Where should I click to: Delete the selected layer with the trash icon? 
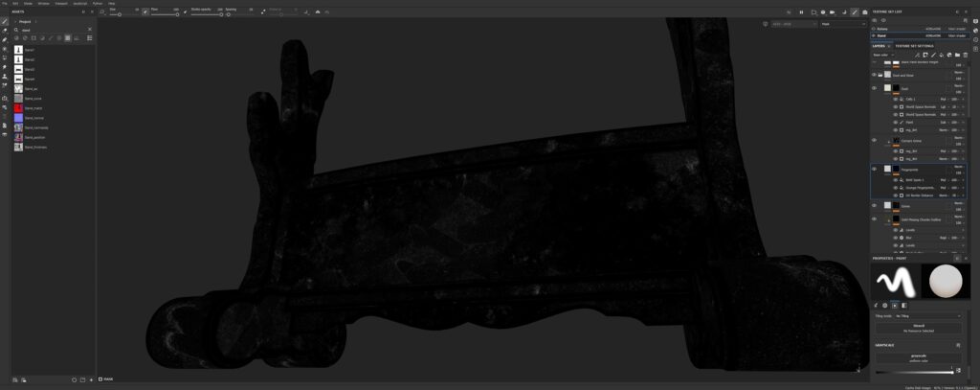click(x=965, y=55)
